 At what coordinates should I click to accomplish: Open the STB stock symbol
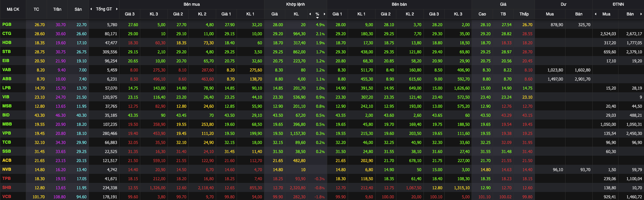tap(6, 52)
